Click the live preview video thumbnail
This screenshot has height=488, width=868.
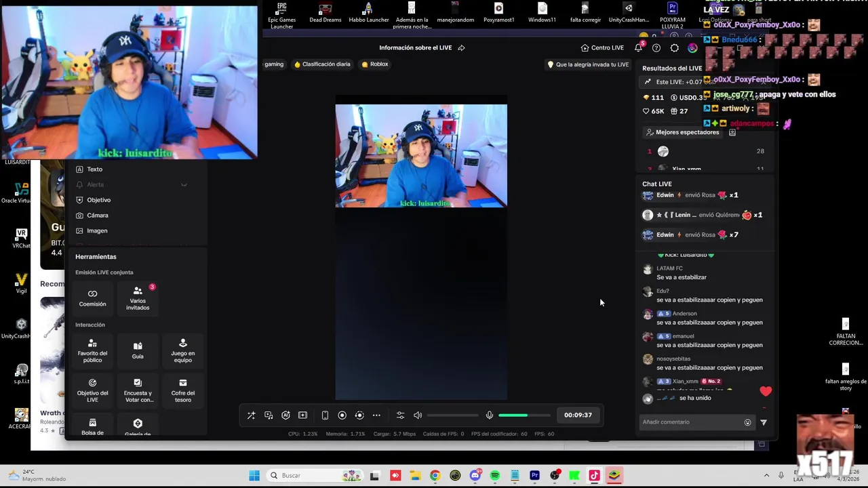pos(421,156)
